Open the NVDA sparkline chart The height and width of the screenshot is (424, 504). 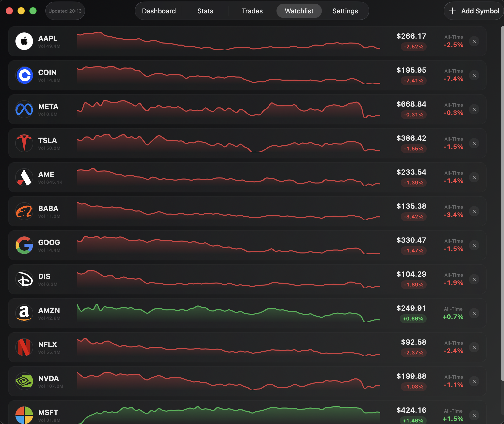[x=229, y=381]
